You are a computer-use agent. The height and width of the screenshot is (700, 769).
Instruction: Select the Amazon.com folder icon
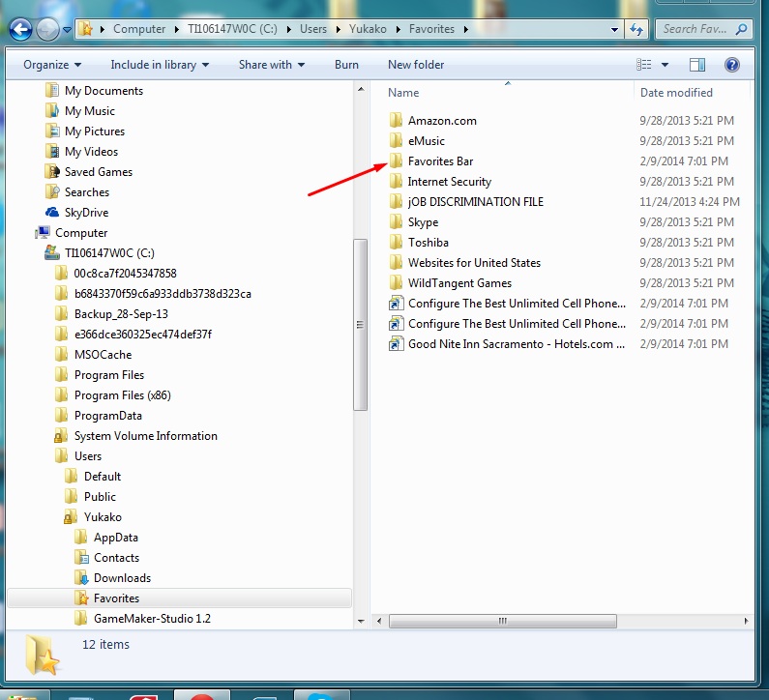coord(396,120)
